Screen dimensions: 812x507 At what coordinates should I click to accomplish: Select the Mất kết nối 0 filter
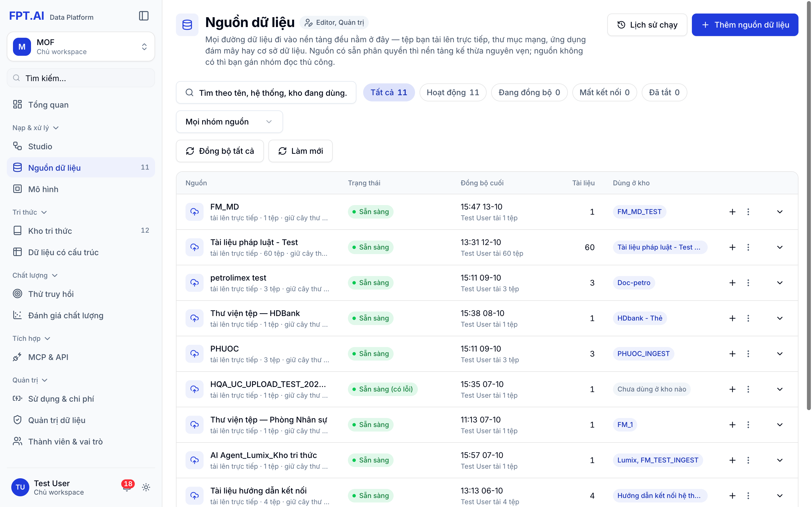click(x=604, y=93)
